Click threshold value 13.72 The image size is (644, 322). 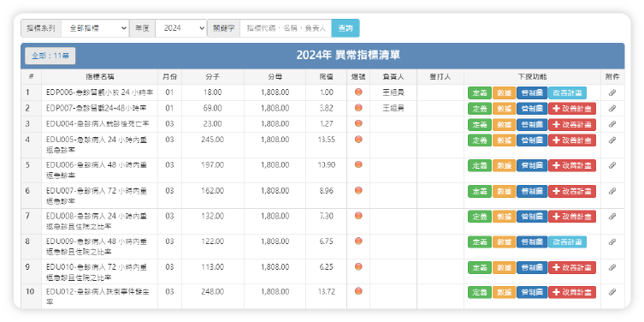tap(326, 292)
